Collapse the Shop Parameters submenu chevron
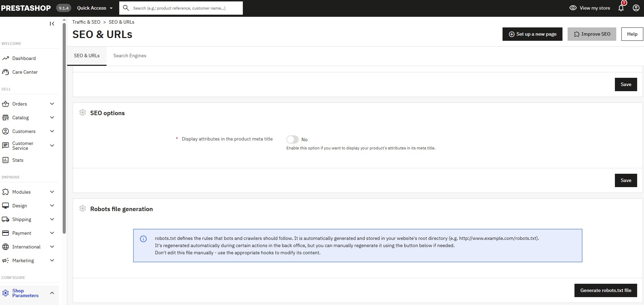The height and width of the screenshot is (305, 644). coord(52,293)
